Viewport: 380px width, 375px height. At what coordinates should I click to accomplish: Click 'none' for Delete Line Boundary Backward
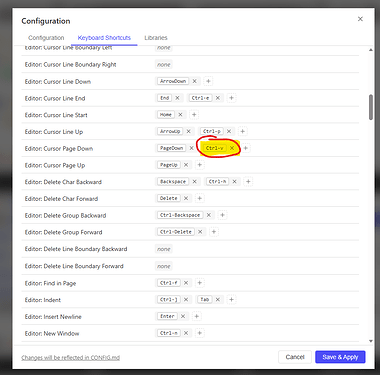coord(164,249)
